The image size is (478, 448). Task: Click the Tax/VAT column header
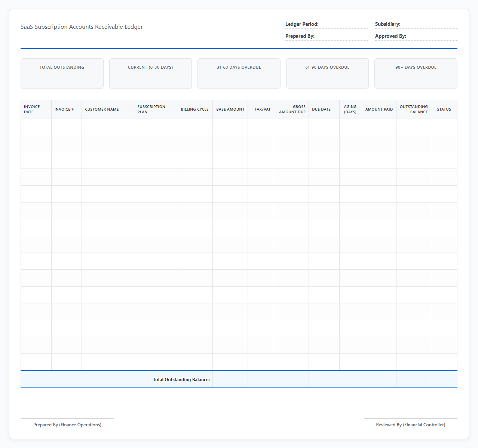point(261,109)
